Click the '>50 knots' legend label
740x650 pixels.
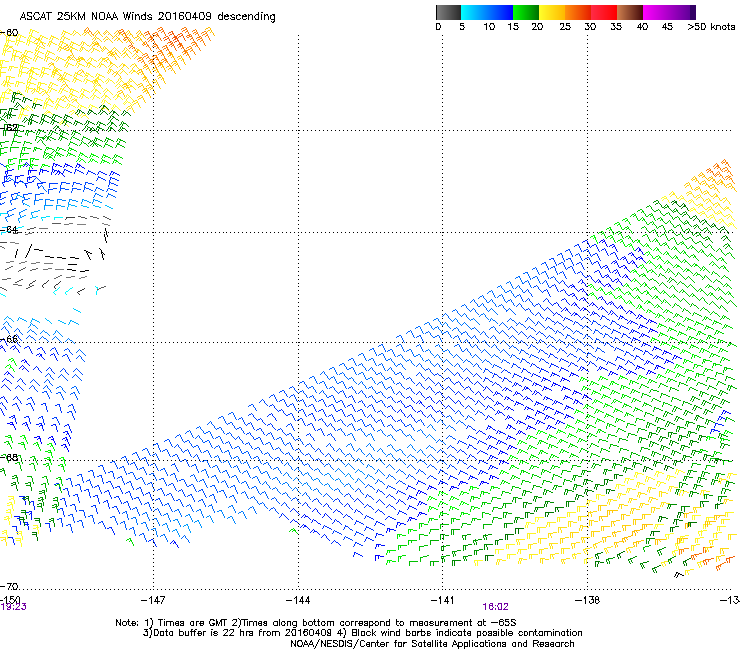point(711,27)
